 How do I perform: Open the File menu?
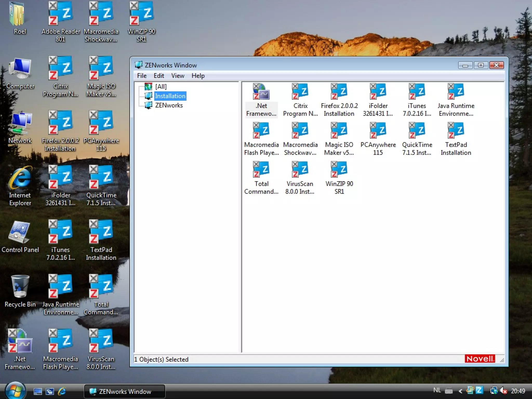(x=142, y=76)
